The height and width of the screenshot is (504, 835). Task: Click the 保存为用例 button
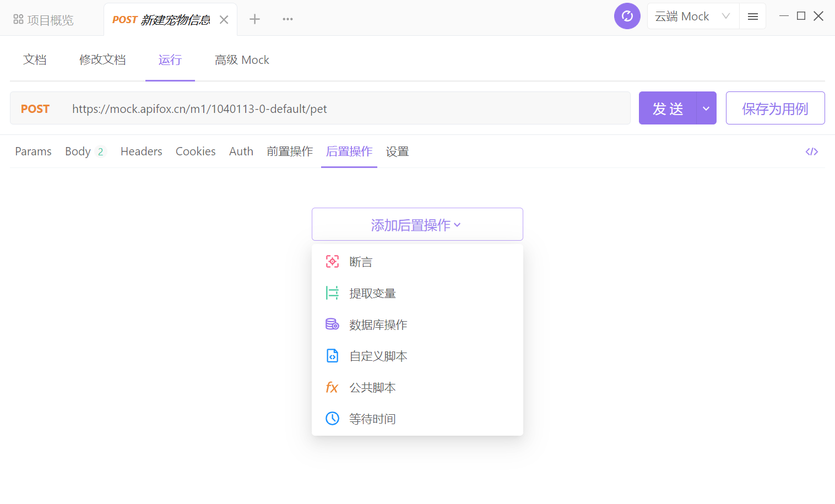tap(774, 109)
